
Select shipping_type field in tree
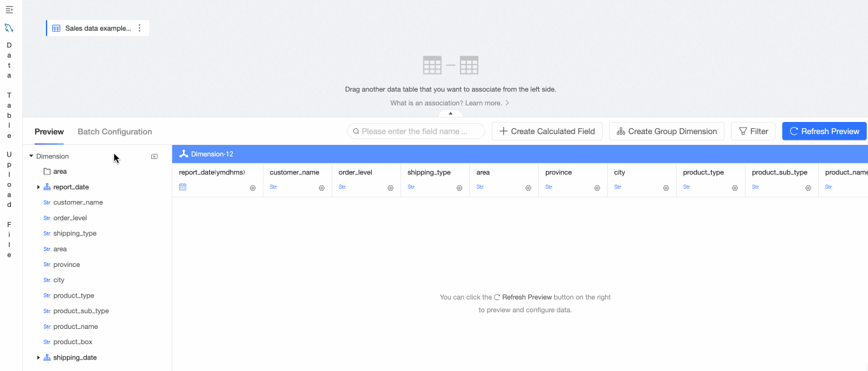pos(75,233)
